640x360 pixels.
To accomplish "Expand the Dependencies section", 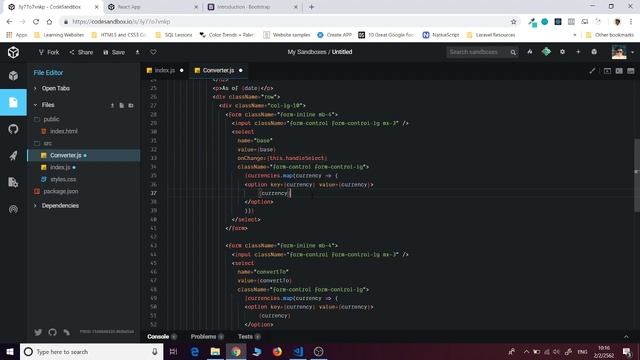I will point(60,206).
